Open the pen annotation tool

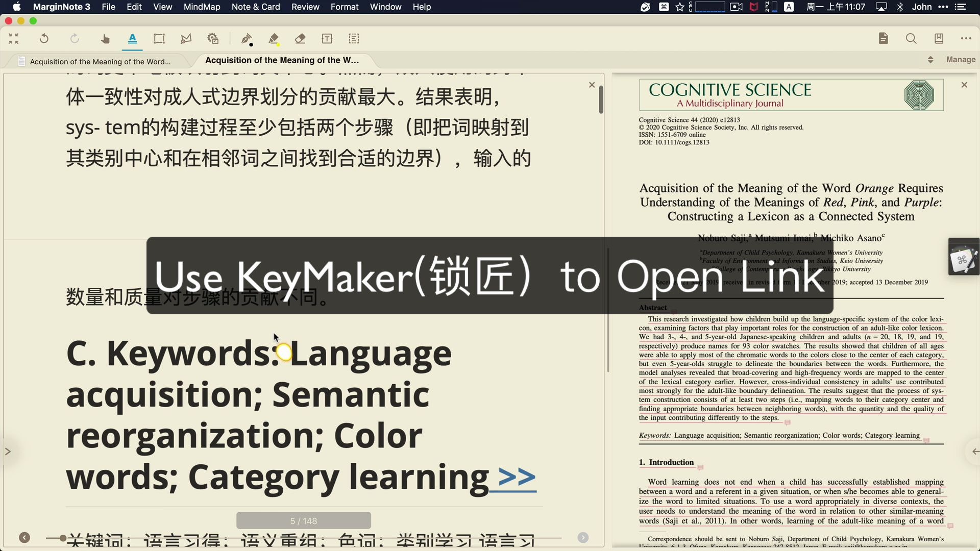[247, 38]
